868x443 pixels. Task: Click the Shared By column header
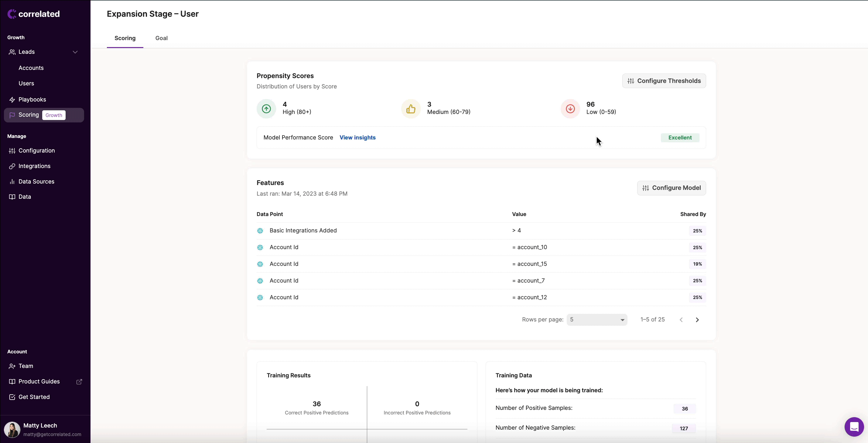click(x=693, y=215)
